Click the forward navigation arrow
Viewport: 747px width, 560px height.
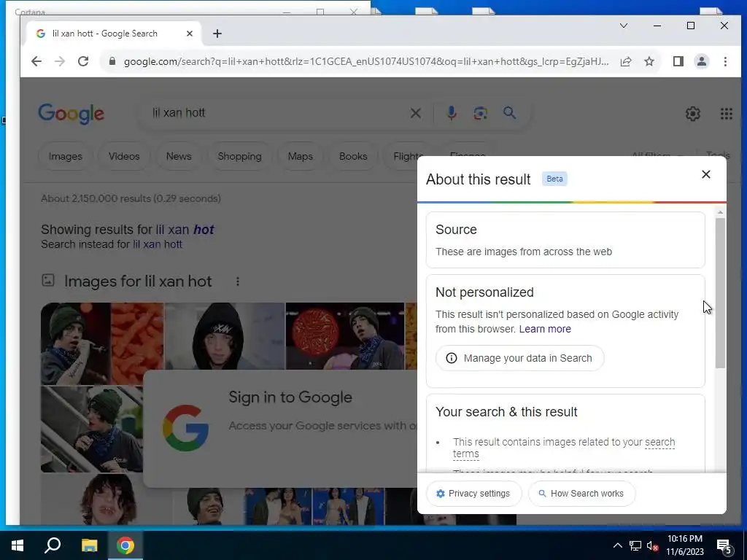coord(60,61)
